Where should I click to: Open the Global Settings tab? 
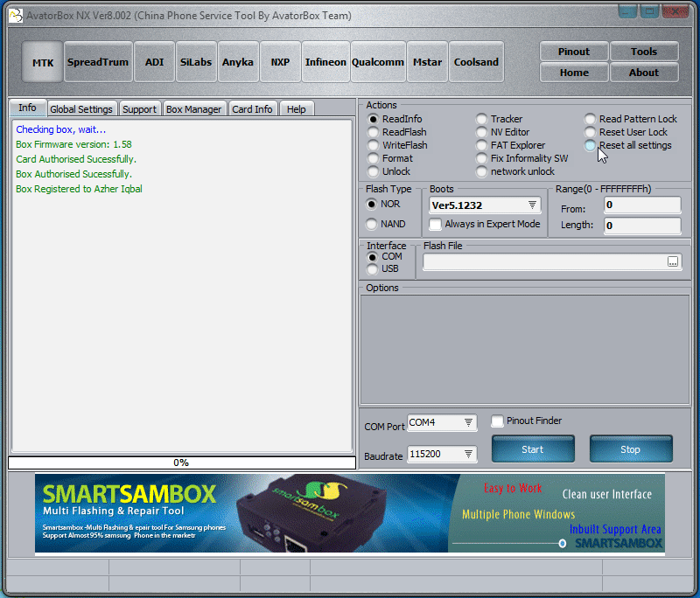(x=81, y=109)
